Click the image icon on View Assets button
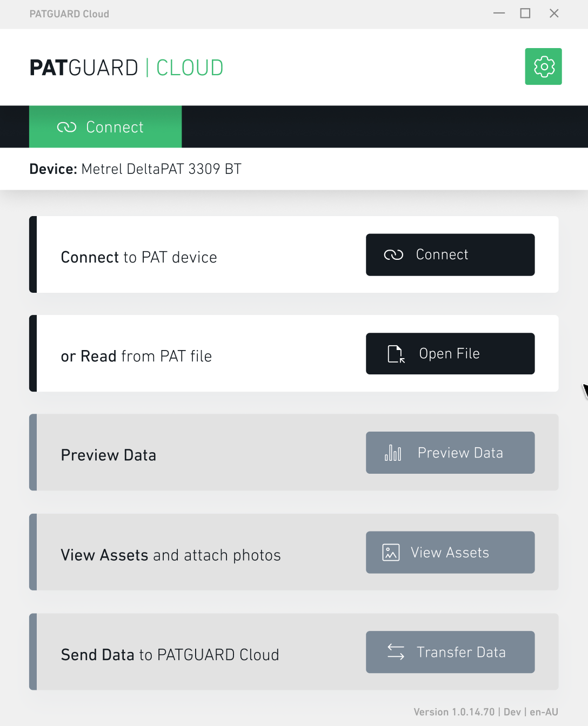This screenshot has width=588, height=726. (391, 553)
